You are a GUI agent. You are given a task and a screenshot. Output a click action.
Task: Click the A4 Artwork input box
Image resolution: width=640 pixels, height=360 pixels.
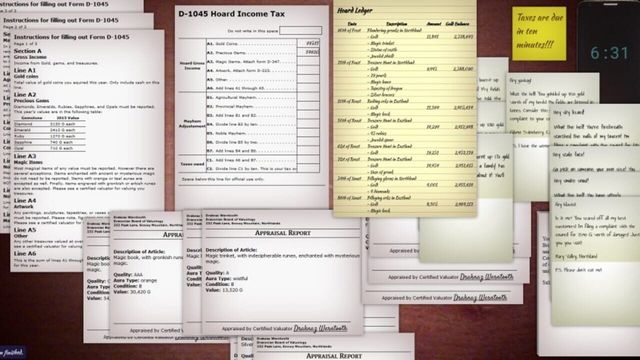click(x=308, y=70)
